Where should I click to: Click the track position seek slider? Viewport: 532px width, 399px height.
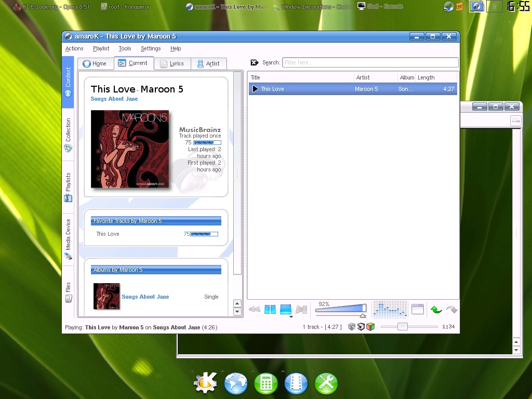click(409, 327)
